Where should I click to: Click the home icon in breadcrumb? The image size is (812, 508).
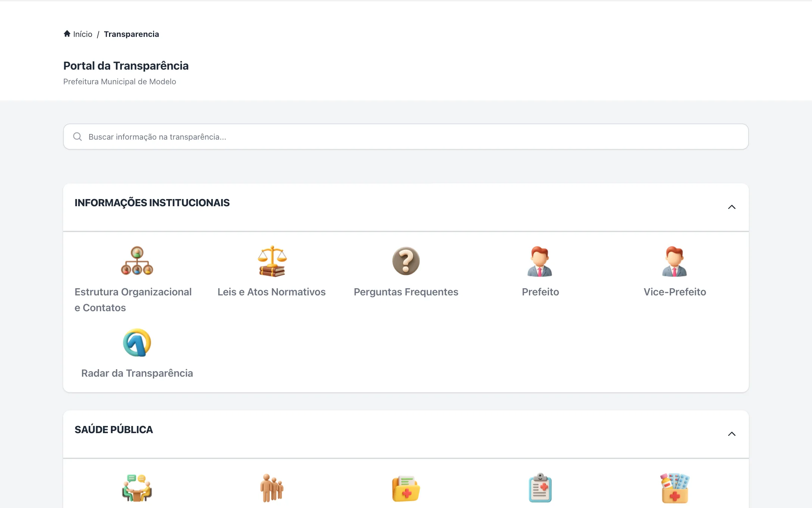point(67,34)
